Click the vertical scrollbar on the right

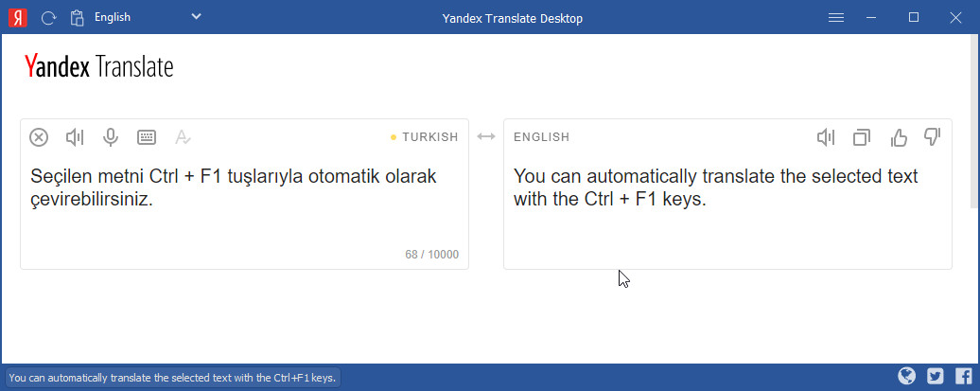(x=975, y=121)
